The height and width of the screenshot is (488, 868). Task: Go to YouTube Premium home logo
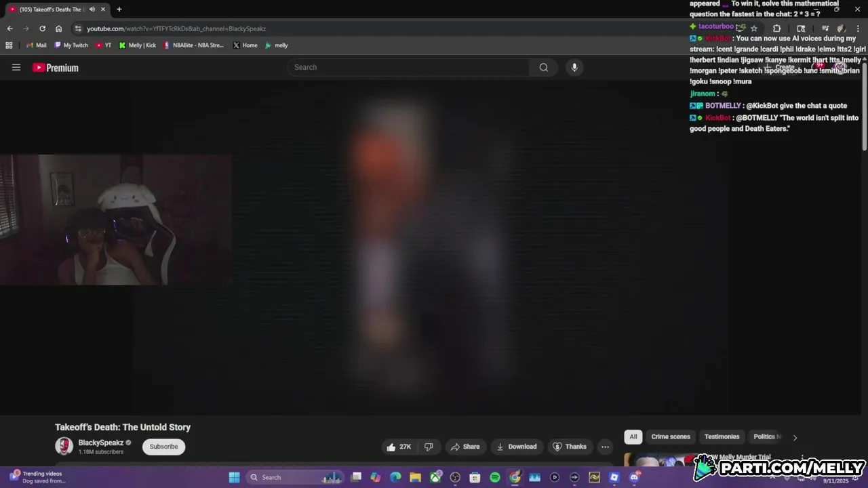56,68
